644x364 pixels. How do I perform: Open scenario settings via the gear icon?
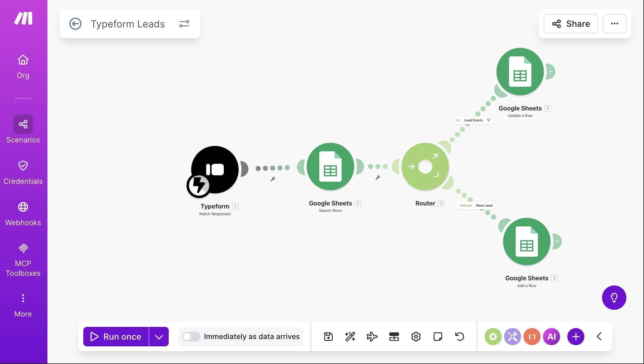(x=416, y=337)
